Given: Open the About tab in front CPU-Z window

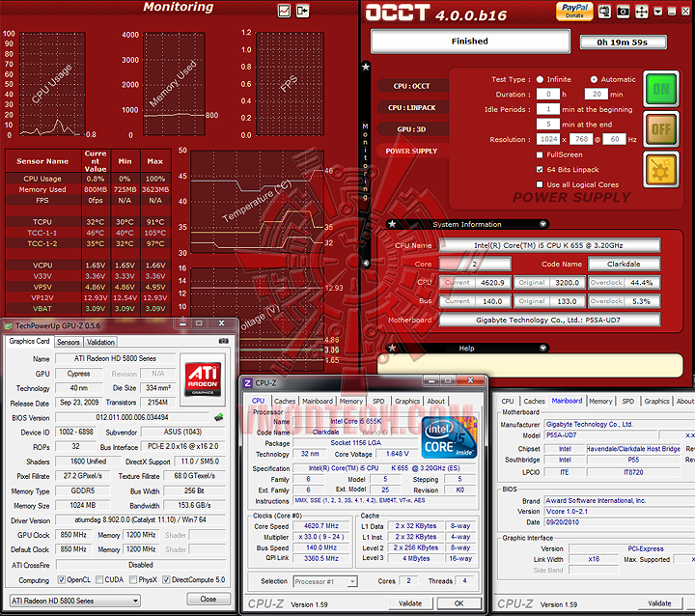Looking at the screenshot, I should tap(435, 401).
